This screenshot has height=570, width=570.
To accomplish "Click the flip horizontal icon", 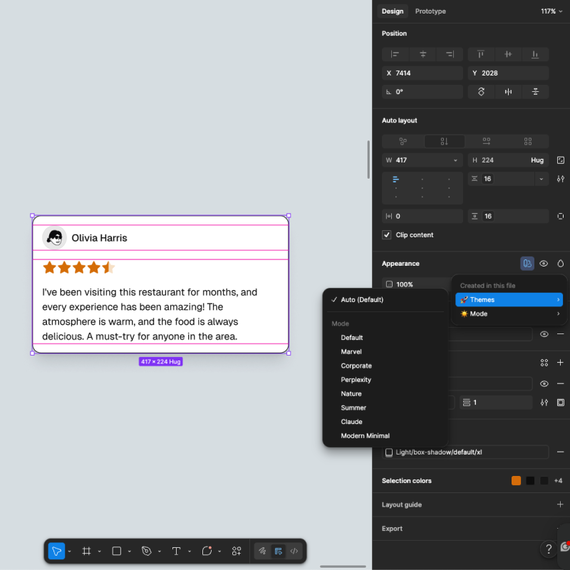I will (x=508, y=92).
